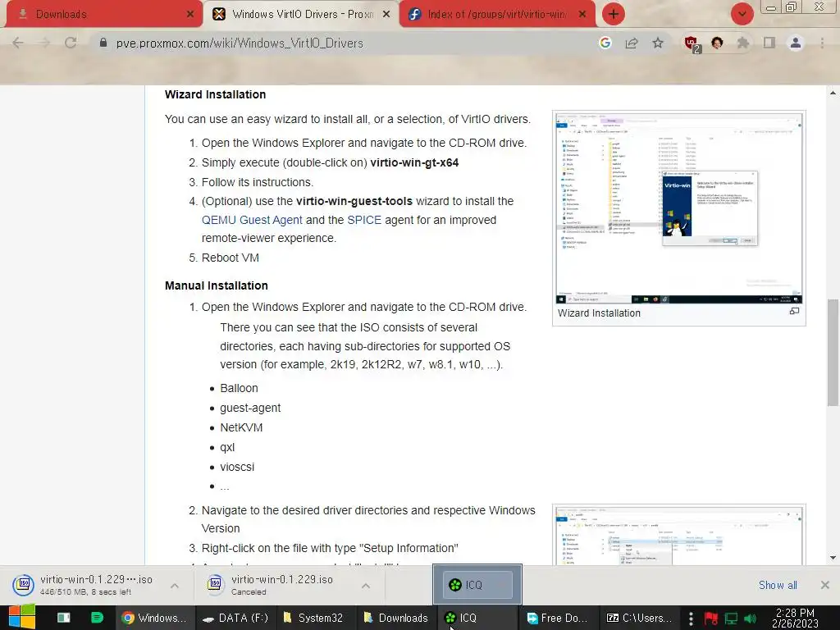Add a new tab with plus button
Viewport: 840px width, 630px height.
click(614, 14)
